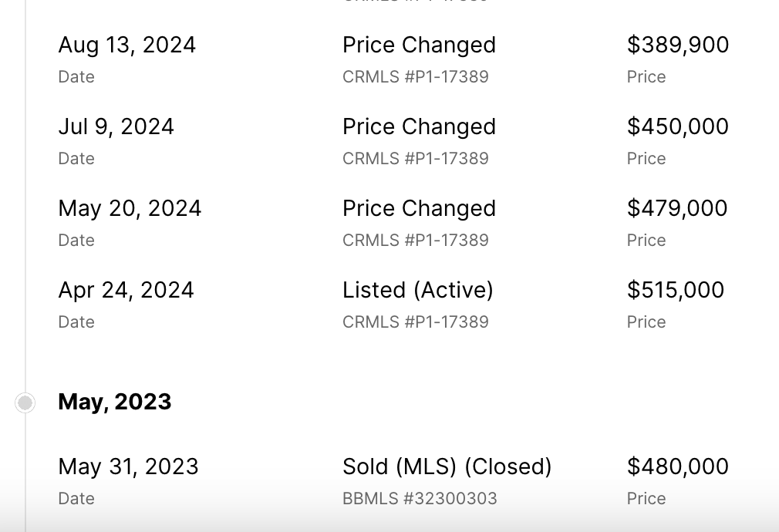Screen dimensions: 779x532
Task: Open the BBMLS #32300303 listing reference
Action: (x=420, y=499)
